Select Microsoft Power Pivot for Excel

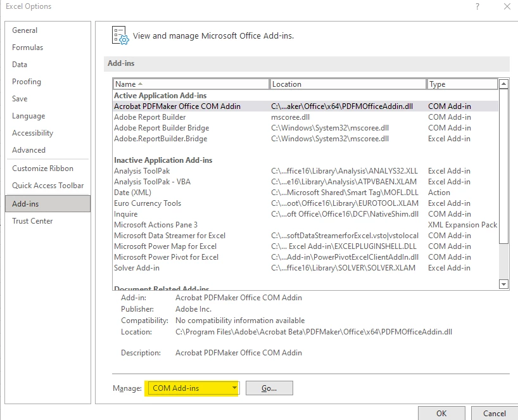click(306, 257)
